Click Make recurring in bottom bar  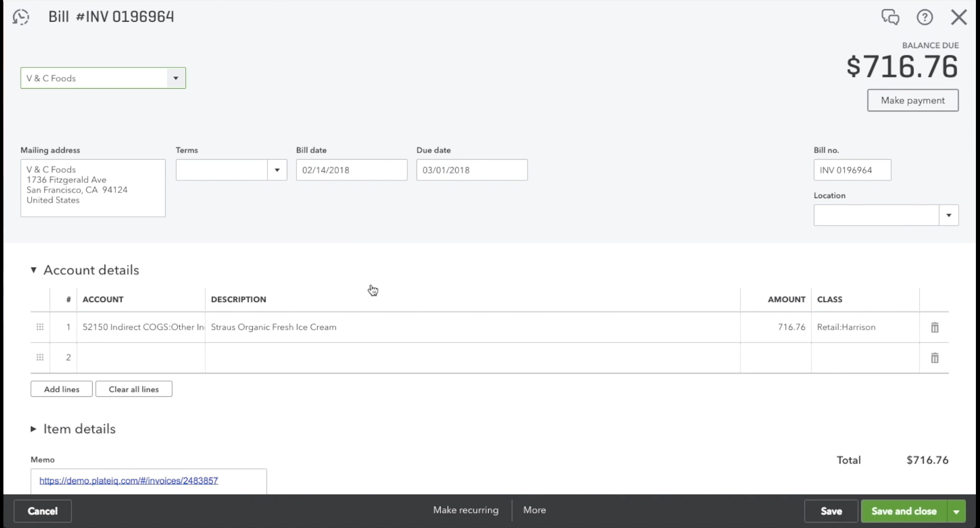tap(466, 510)
